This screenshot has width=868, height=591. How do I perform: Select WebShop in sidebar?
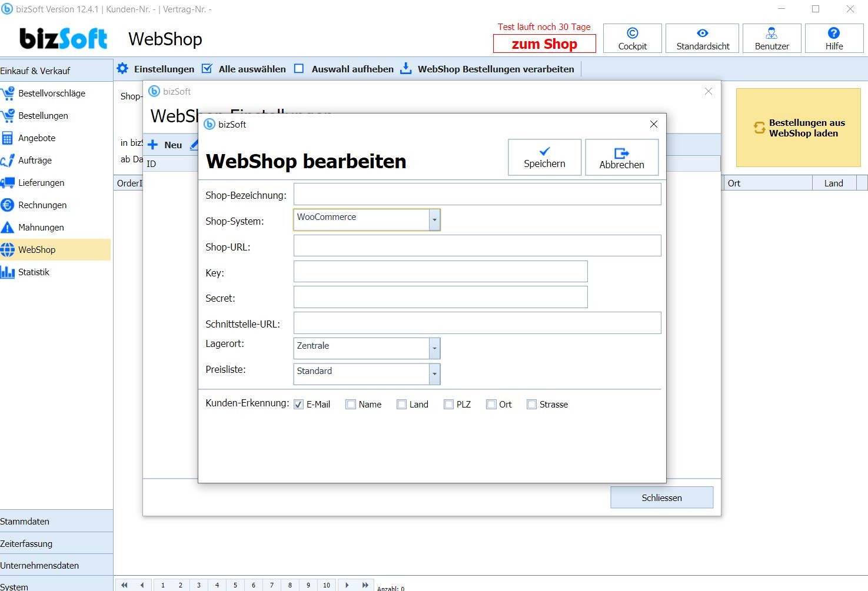coord(55,250)
